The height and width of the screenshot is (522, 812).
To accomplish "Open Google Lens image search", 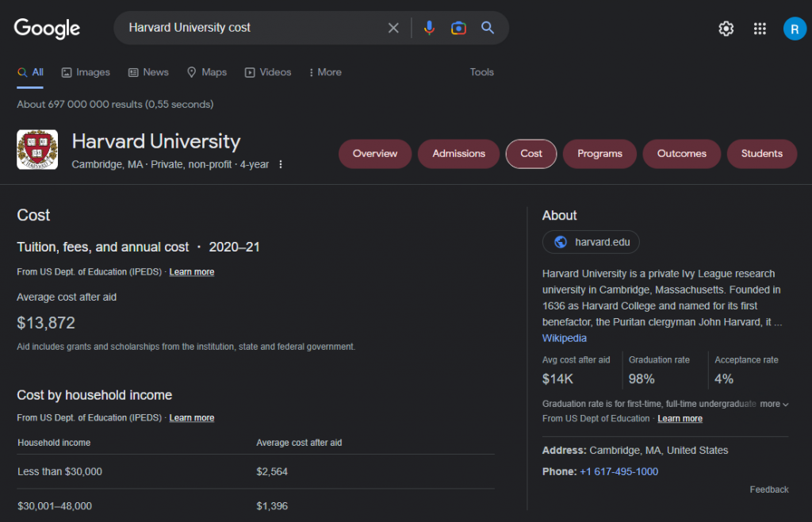I will tap(458, 28).
